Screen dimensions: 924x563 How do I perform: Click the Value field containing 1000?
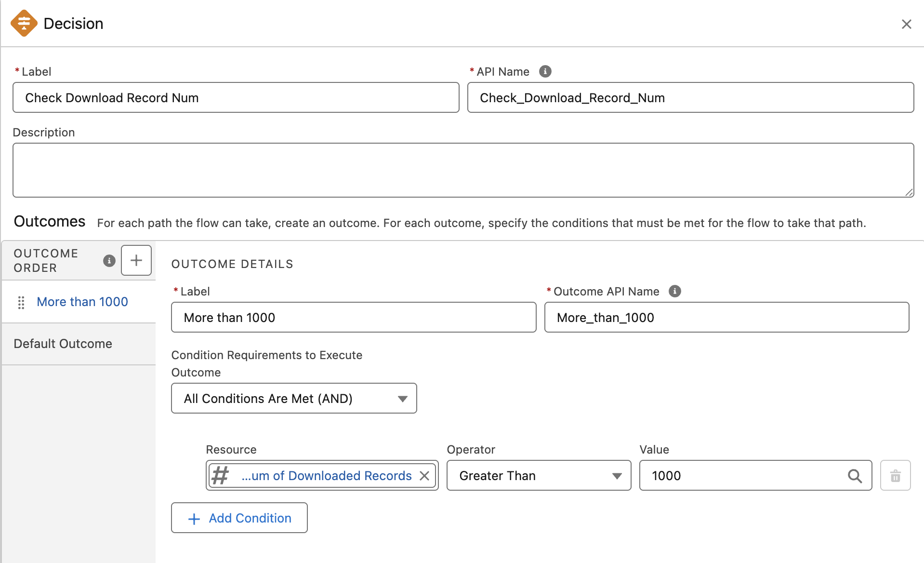click(x=742, y=476)
